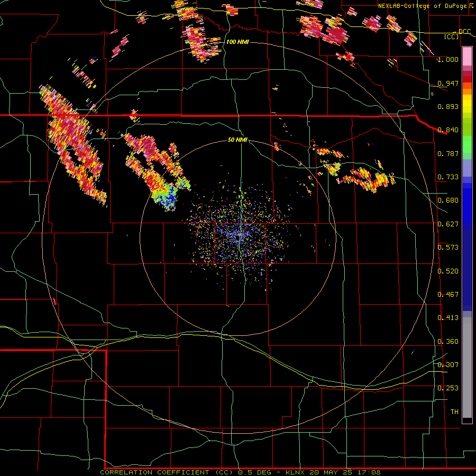Viewport: 476px width, 476px height.
Task: Click the 0.840 legend value
Action: pyautogui.click(x=448, y=130)
